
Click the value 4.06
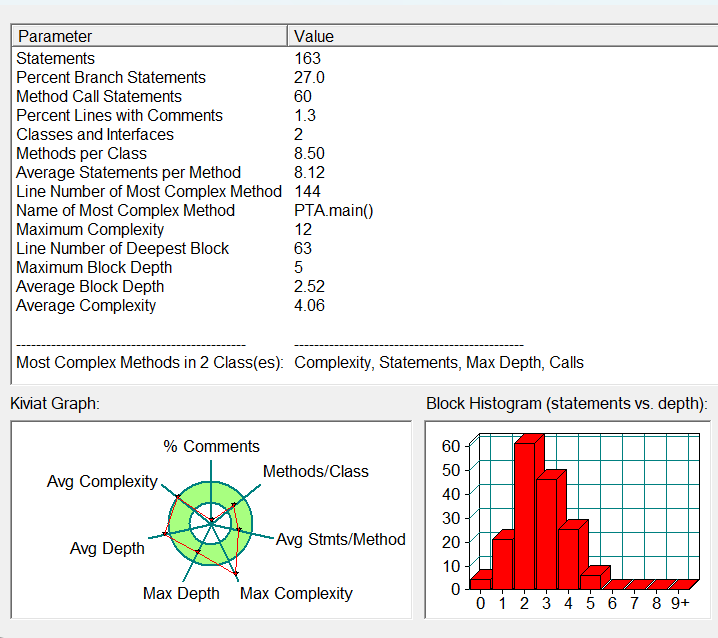(x=309, y=305)
